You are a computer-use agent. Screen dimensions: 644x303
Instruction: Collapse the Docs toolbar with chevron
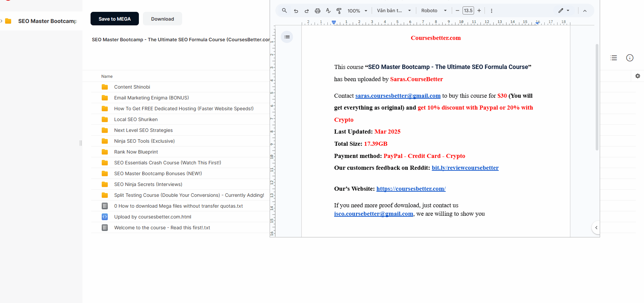pyautogui.click(x=585, y=11)
